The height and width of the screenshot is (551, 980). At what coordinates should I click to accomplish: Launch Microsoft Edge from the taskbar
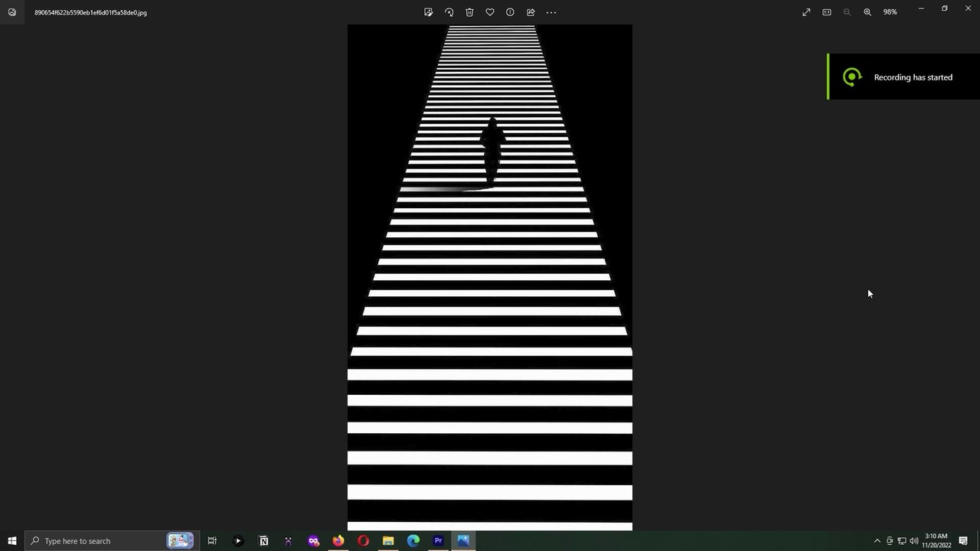[x=413, y=541]
